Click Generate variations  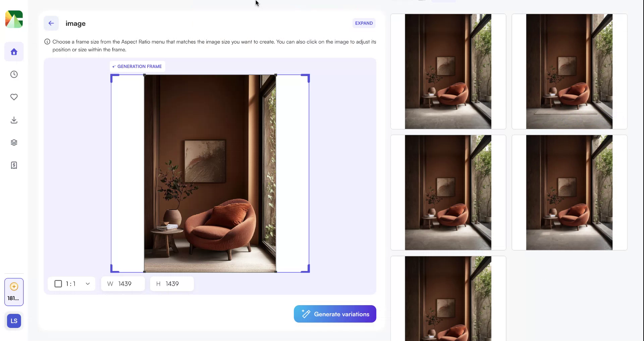(334, 314)
